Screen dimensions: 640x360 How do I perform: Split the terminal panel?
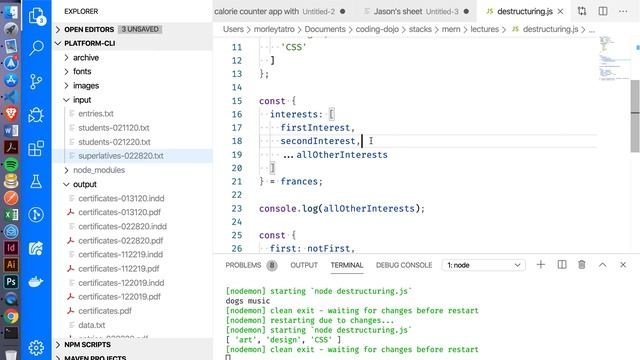pos(562,265)
